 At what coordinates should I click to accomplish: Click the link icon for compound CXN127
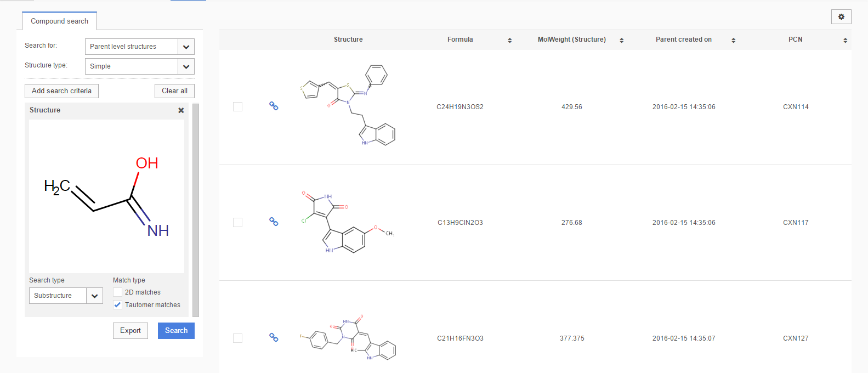274,337
